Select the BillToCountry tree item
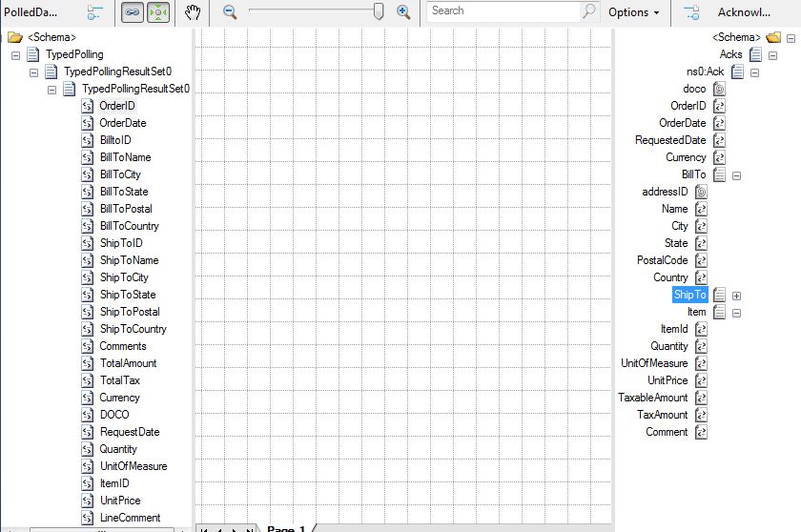 130,226
